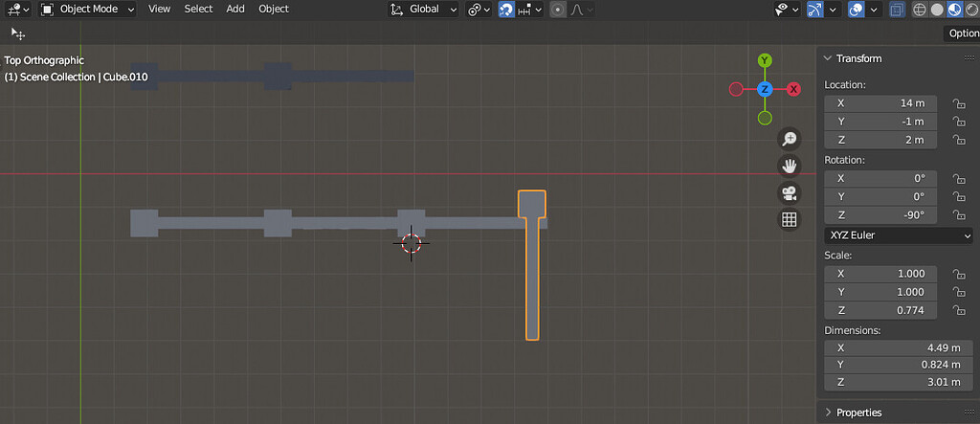Toggle the camera view icon

click(790, 192)
